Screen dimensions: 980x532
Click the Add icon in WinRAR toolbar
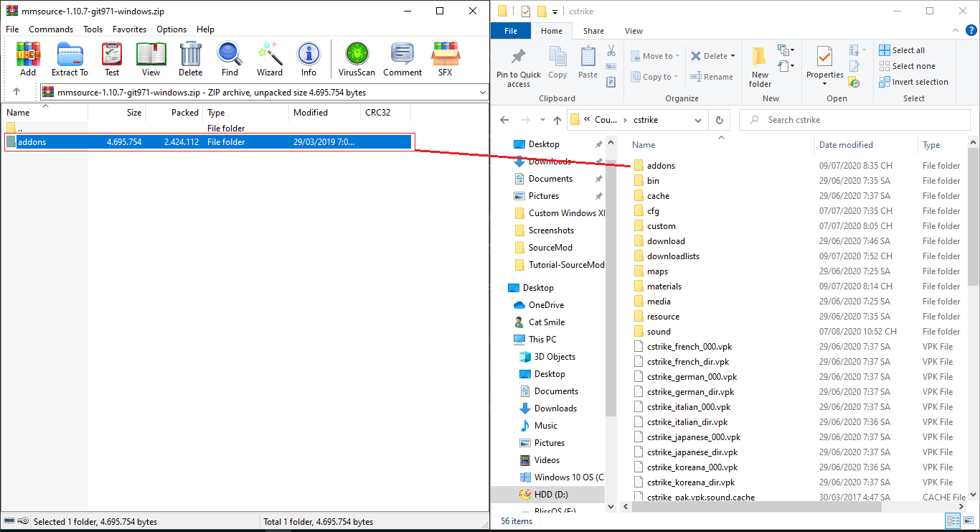coord(28,59)
